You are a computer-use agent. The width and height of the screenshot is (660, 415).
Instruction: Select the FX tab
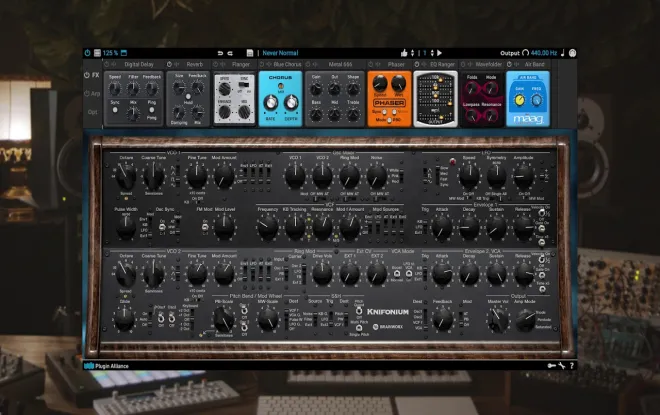[x=92, y=75]
